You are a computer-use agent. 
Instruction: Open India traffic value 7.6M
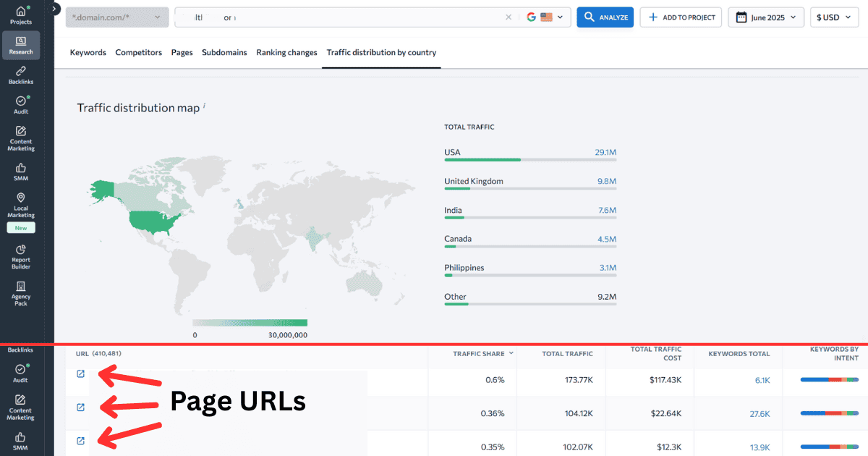[608, 211]
